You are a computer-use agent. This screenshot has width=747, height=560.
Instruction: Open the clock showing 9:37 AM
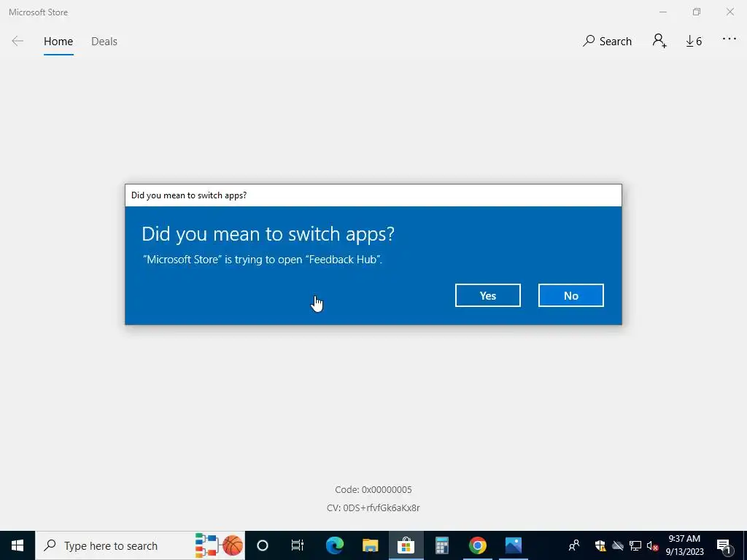(x=684, y=545)
